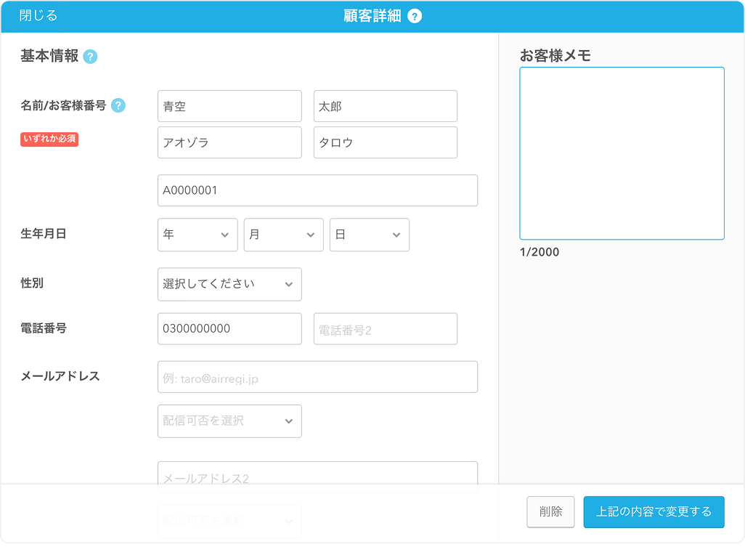Click the first name field containing 太郎
This screenshot has width=745, height=560.
[x=385, y=106]
